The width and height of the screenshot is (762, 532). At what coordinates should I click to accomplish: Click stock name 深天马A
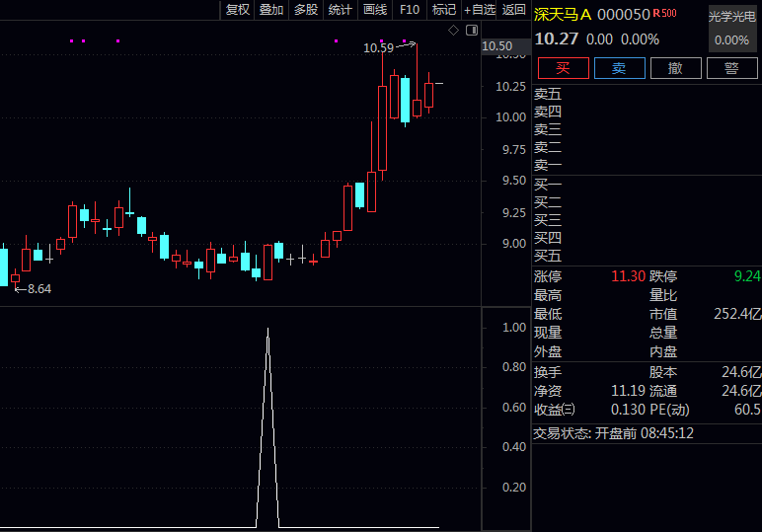coord(563,15)
